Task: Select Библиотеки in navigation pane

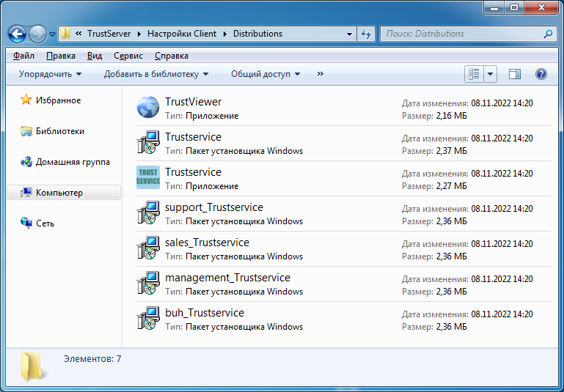Action: (60, 131)
